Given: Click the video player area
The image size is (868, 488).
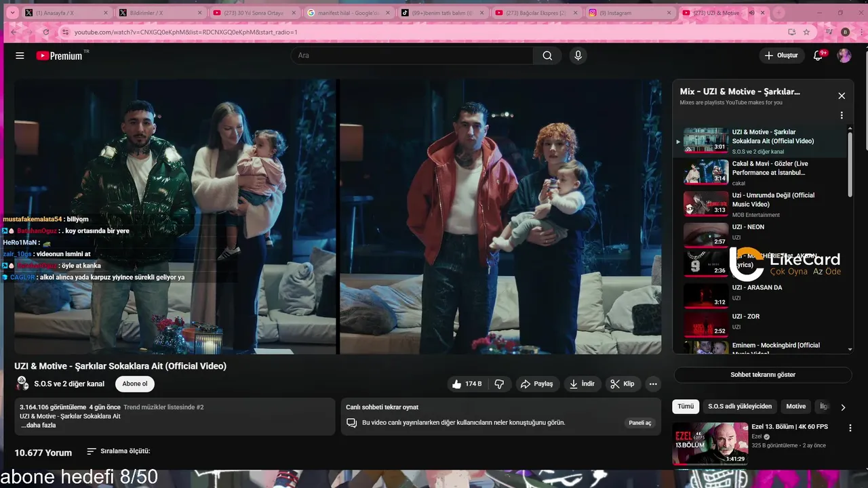Looking at the screenshot, I should [338, 216].
